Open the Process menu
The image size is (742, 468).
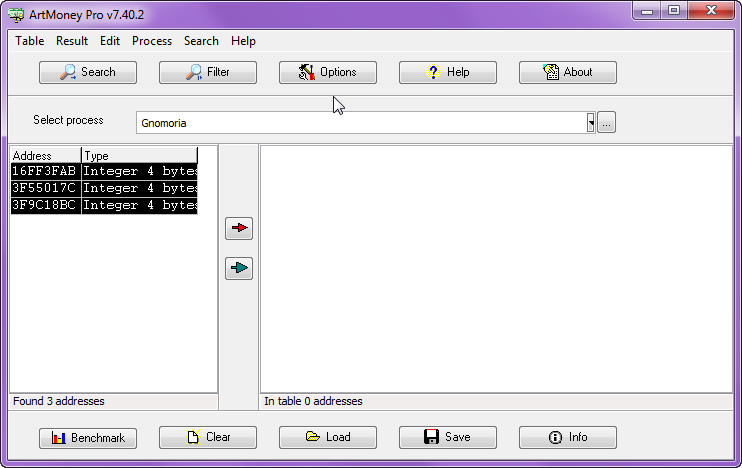[x=152, y=41]
